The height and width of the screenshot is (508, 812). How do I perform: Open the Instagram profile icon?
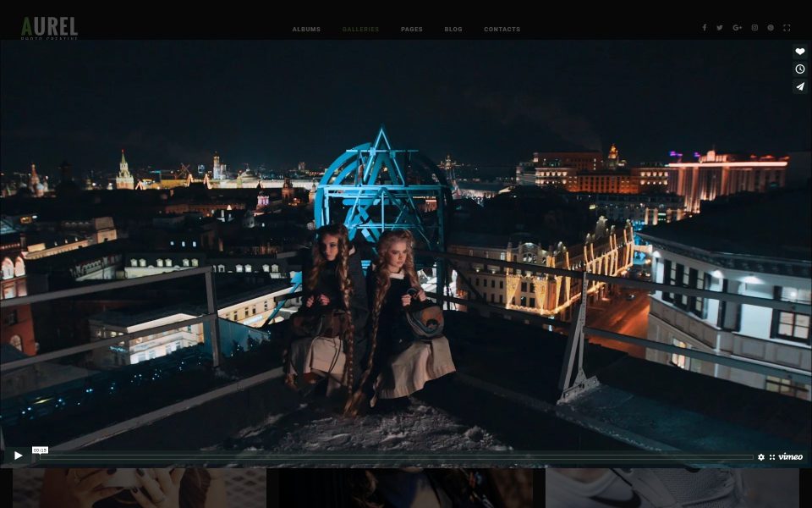point(754,27)
